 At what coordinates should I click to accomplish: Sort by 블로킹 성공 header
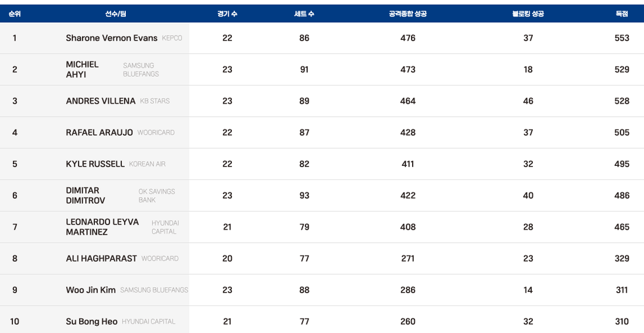[x=527, y=13]
